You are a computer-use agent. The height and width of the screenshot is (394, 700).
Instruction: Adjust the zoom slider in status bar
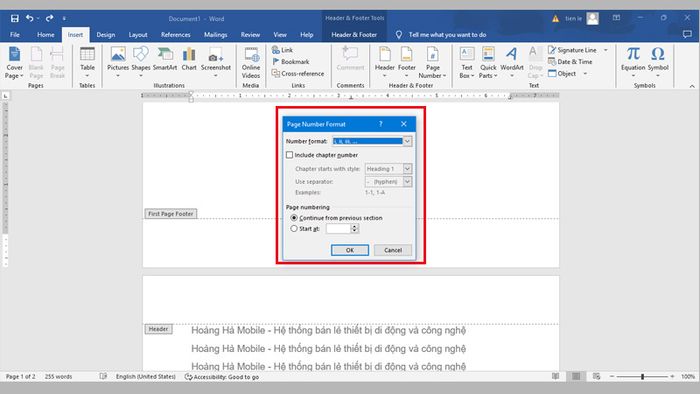point(642,377)
